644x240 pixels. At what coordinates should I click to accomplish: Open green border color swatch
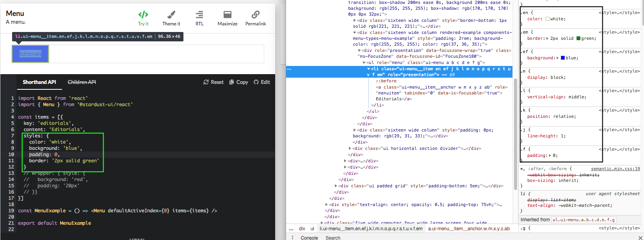tap(578, 38)
